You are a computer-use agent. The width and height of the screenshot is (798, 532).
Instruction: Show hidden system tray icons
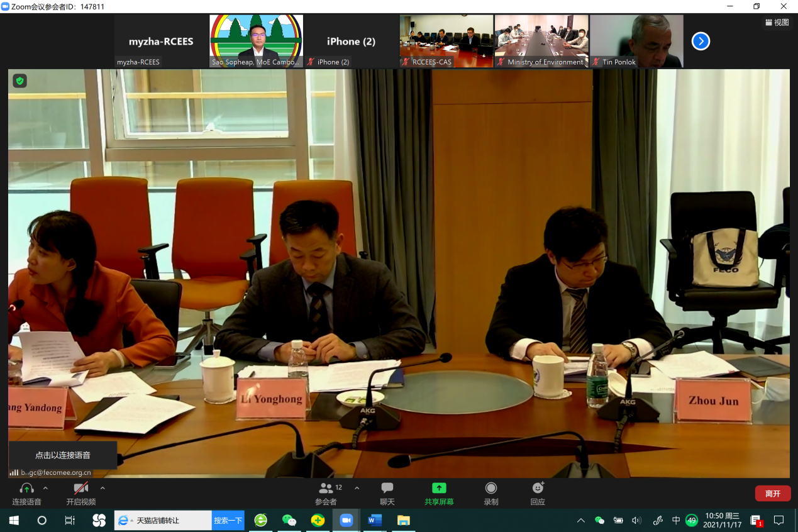click(581, 520)
